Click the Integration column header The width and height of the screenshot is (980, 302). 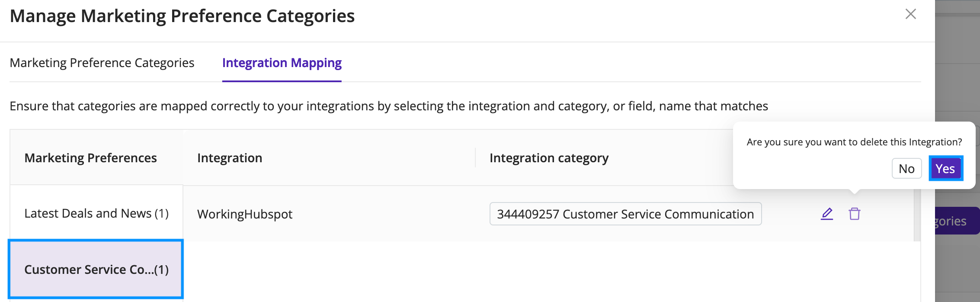click(230, 158)
